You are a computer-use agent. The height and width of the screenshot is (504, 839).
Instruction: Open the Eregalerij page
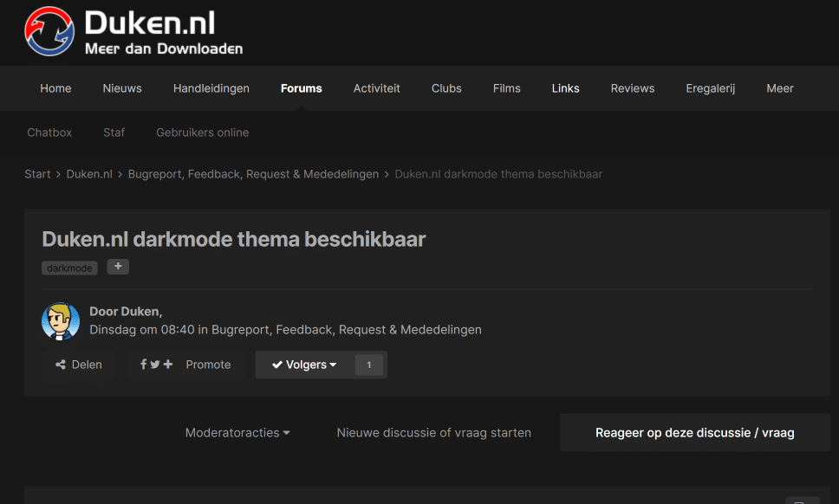(x=711, y=88)
